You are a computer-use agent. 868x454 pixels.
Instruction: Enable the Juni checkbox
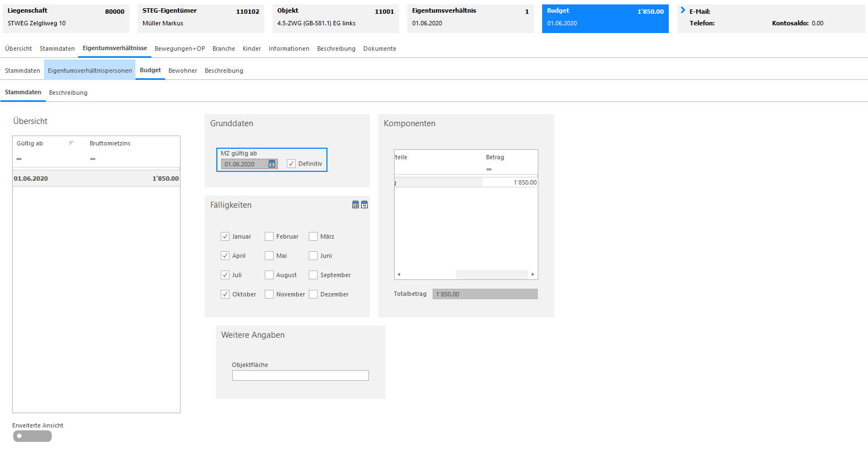pos(313,256)
